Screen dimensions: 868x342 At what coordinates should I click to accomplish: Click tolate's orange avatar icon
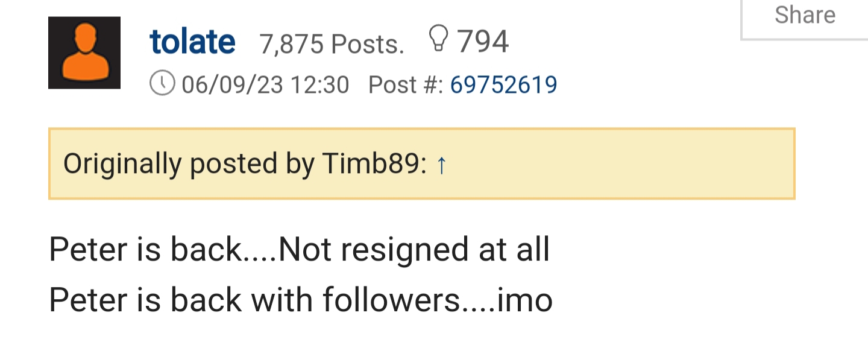click(x=84, y=53)
